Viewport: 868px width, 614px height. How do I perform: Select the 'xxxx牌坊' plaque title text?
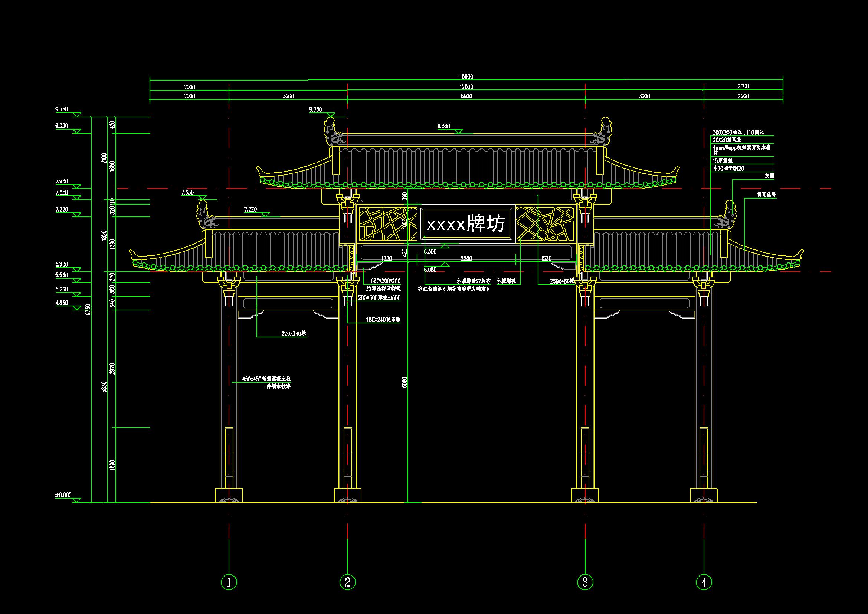click(x=466, y=224)
